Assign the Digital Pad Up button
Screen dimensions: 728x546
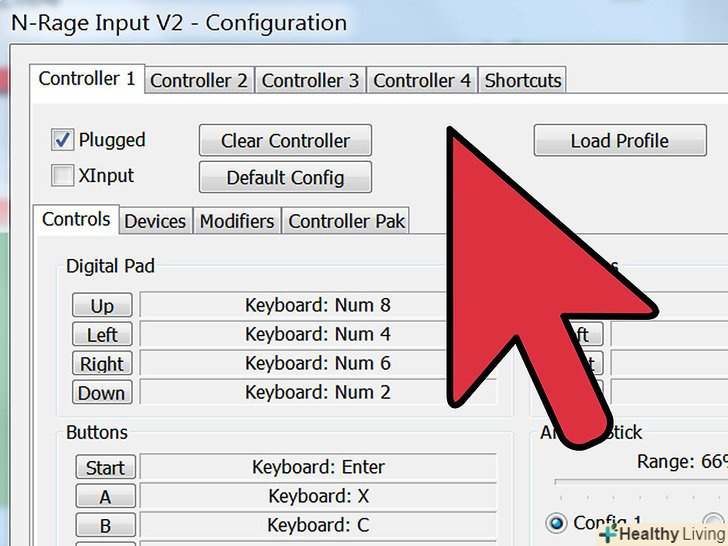(x=102, y=306)
